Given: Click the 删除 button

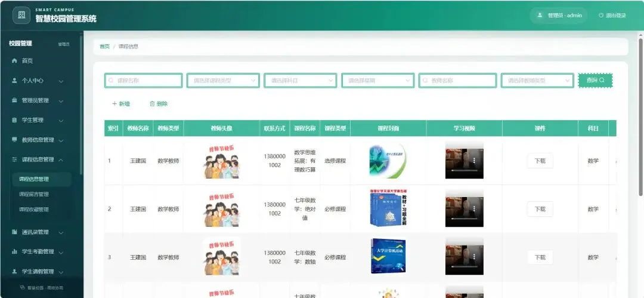Looking at the screenshot, I should 159,104.
